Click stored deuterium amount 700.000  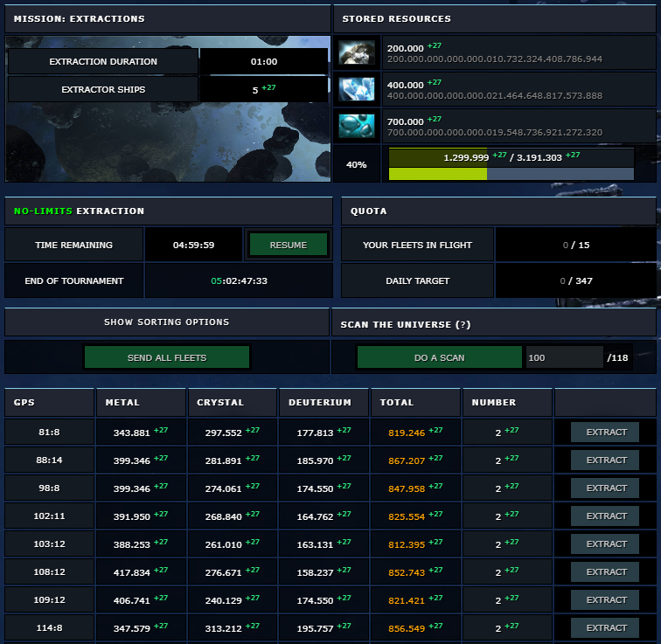[x=405, y=121]
